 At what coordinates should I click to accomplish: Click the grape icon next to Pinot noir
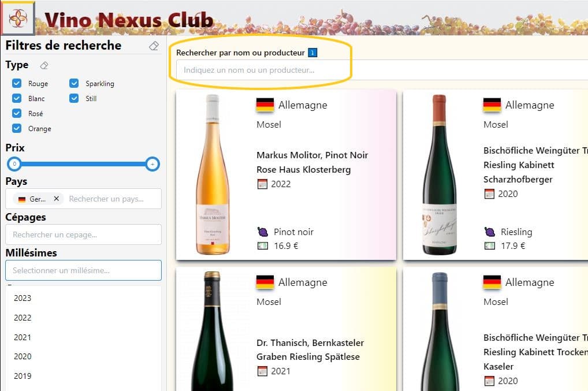[x=263, y=232]
